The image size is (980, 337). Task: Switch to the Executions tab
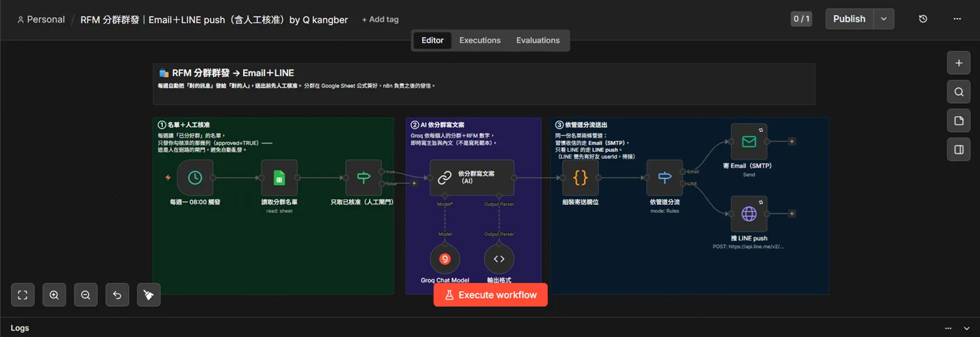click(480, 40)
